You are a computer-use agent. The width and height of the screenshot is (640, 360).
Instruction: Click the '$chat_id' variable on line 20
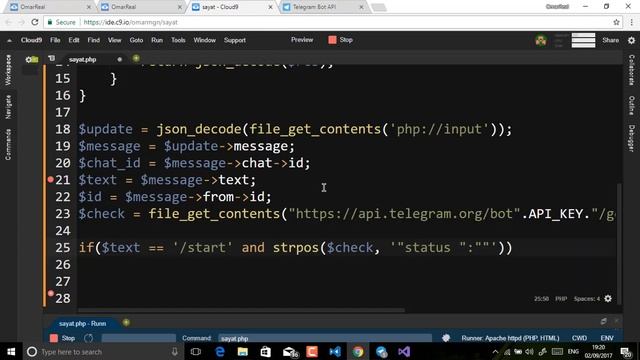(x=109, y=163)
